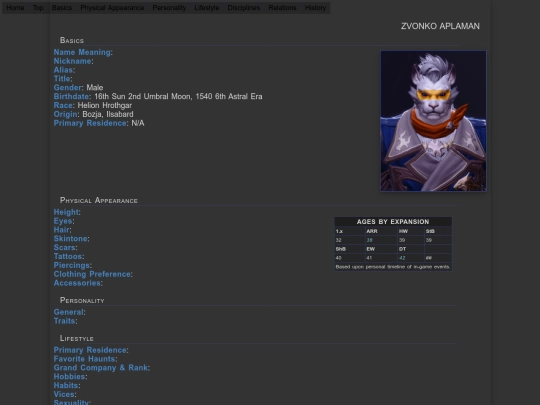The height and width of the screenshot is (405, 540).
Task: Click the Grand Company & Rank label
Action: click(101, 368)
